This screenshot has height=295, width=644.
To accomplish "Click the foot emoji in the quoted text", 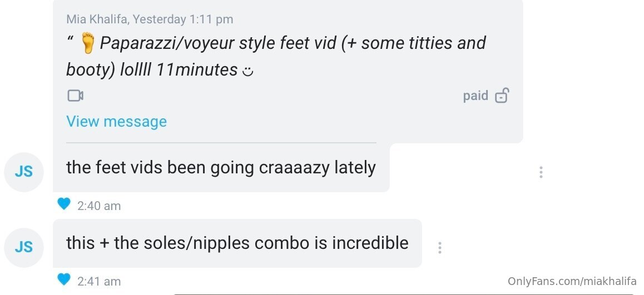I will pyautogui.click(x=87, y=43).
